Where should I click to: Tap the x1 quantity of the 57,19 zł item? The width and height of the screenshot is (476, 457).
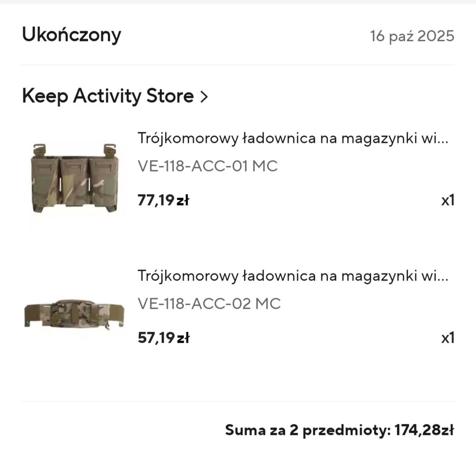(447, 338)
